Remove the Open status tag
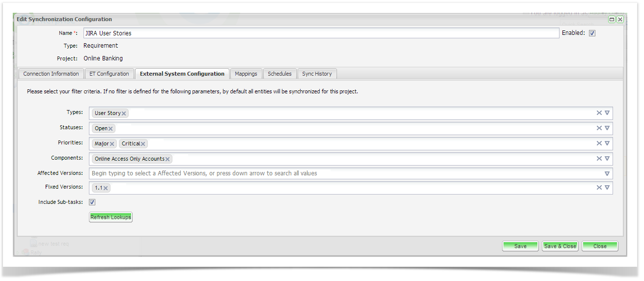 coord(111,129)
